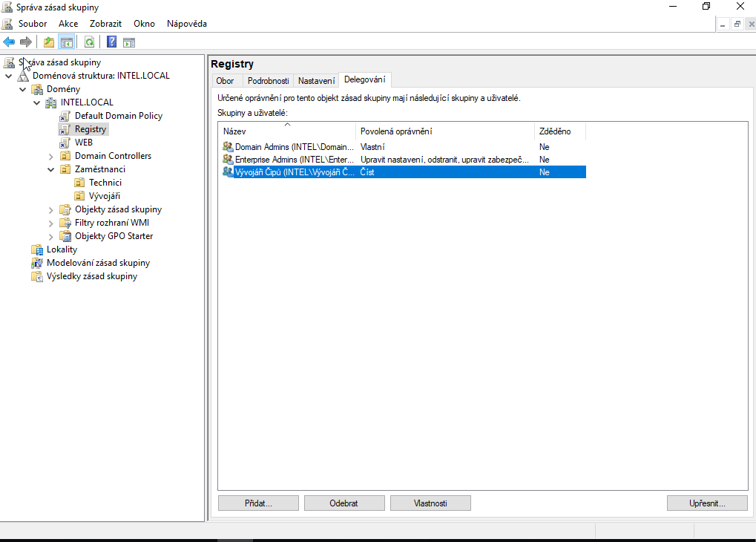Click the WEB policy link icon
The width and height of the screenshot is (756, 542).
pos(65,143)
